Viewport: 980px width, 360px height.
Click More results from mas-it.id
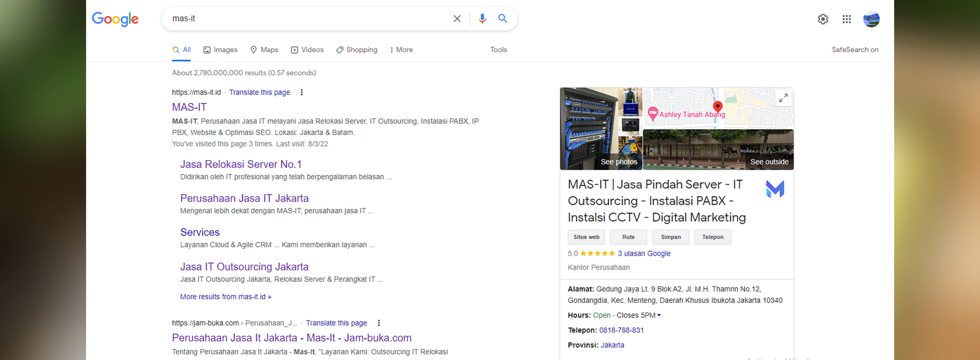point(226,297)
